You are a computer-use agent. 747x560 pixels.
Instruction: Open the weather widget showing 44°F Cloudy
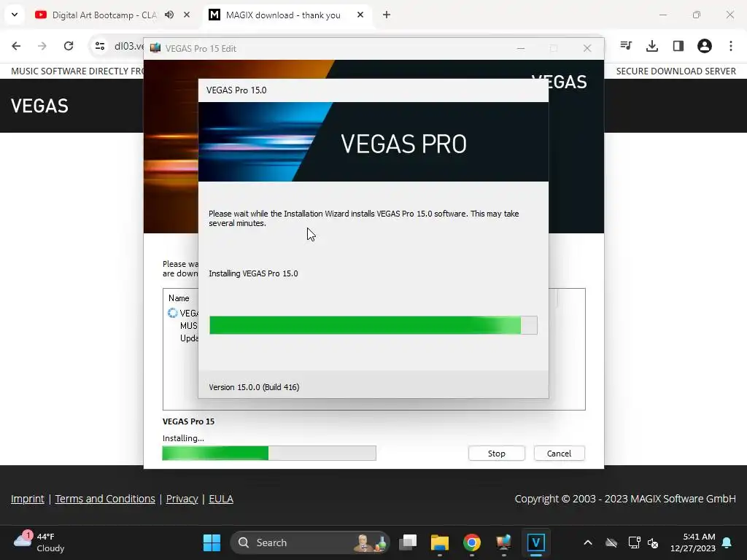click(39, 542)
